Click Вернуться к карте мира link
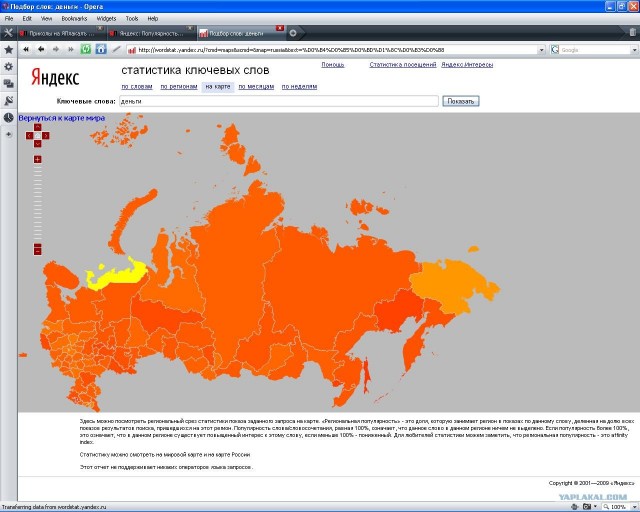This screenshot has width=640, height=512. [x=62, y=118]
